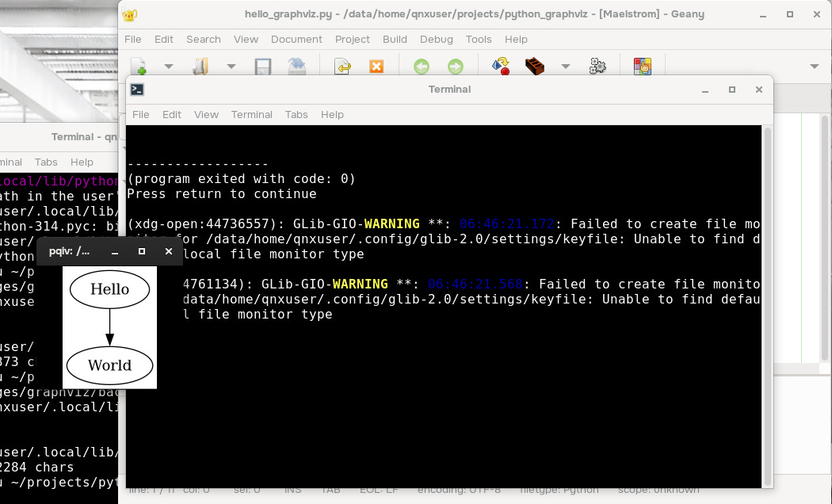Click the Open file icon in Geany toolbar
The height and width of the screenshot is (504, 832).
tap(200, 67)
